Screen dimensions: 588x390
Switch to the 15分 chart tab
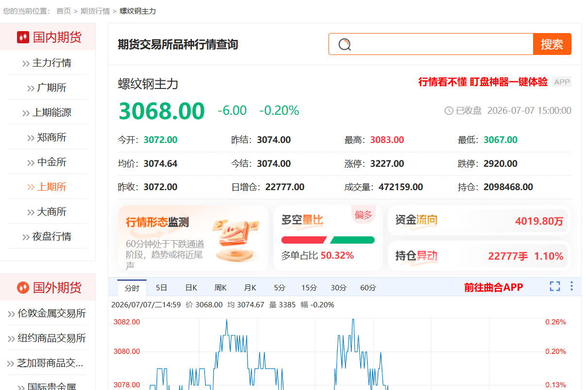click(x=309, y=287)
